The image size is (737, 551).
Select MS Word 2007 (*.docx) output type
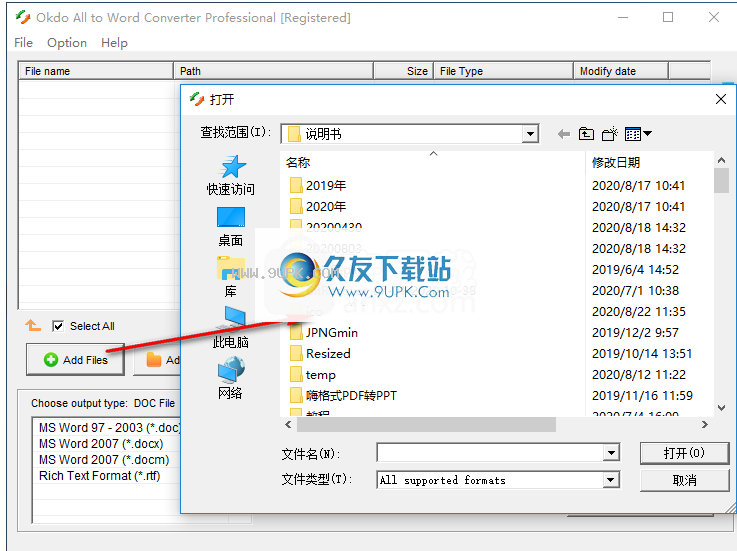click(x=101, y=443)
